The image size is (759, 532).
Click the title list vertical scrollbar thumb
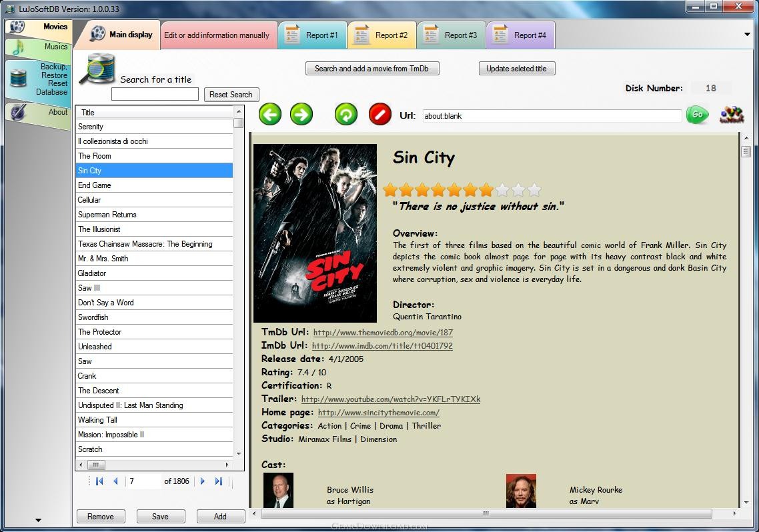[x=238, y=123]
